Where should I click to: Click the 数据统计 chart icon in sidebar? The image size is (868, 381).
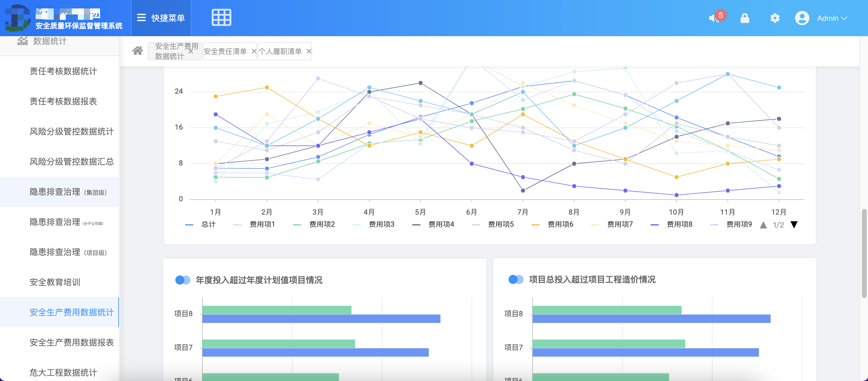pos(23,41)
